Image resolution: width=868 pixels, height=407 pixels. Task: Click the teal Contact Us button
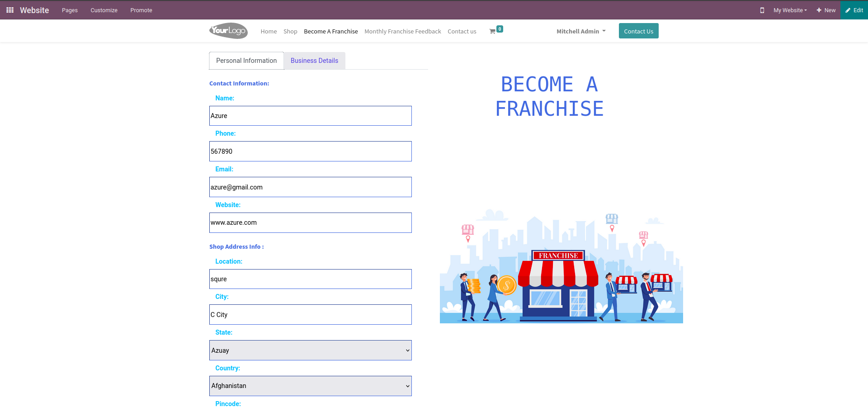click(639, 31)
